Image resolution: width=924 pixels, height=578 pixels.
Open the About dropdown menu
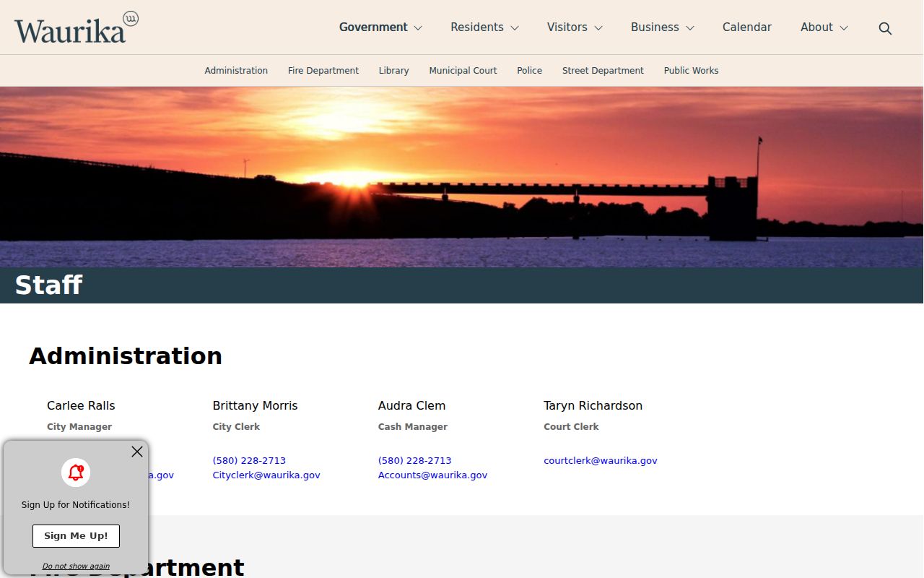pyautogui.click(x=824, y=27)
